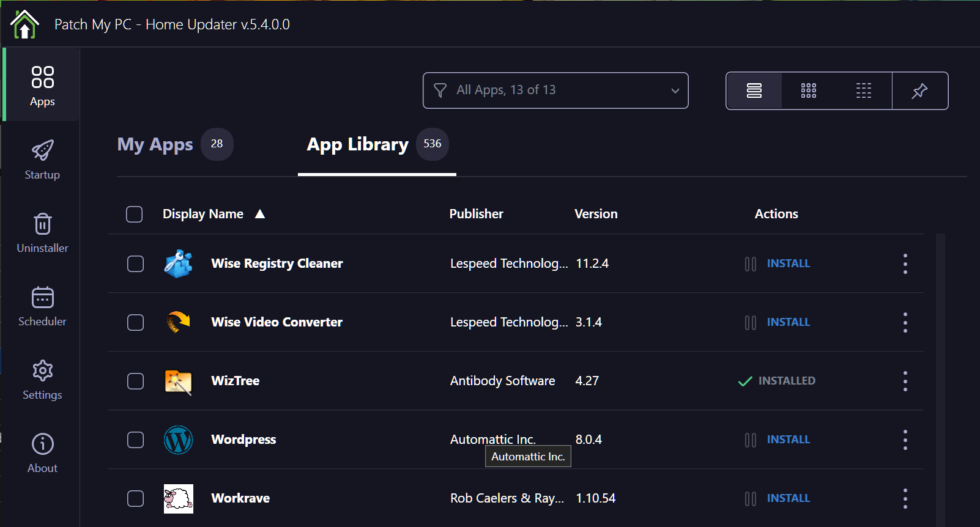Tick the Wise Registry Cleaner checkbox
This screenshot has height=527, width=980.
135,263
